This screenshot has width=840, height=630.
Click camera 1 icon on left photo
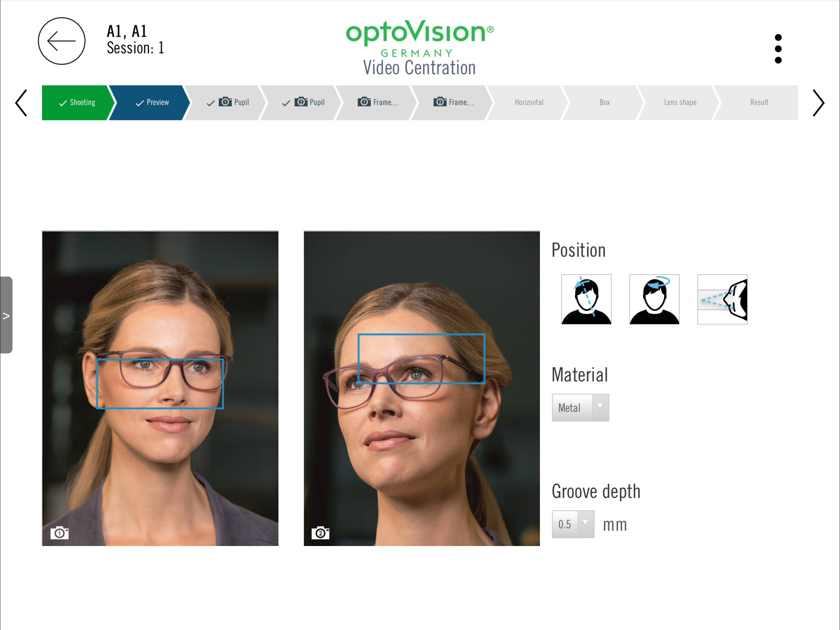tap(60, 533)
